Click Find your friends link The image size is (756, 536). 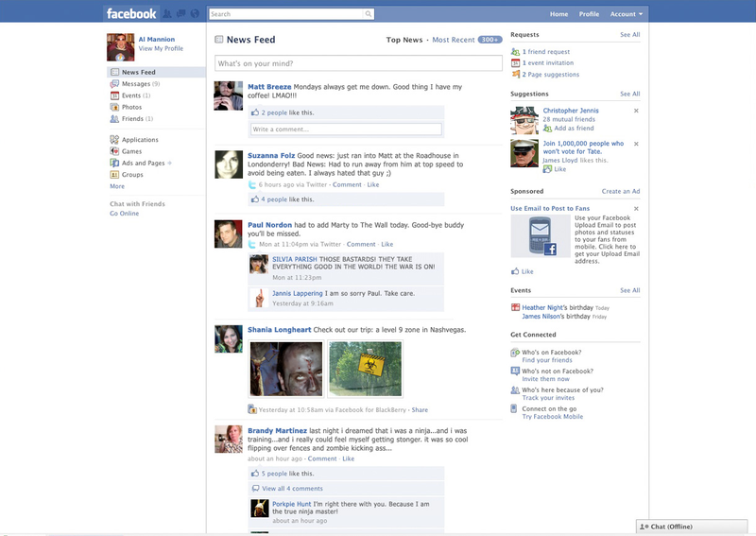point(547,360)
